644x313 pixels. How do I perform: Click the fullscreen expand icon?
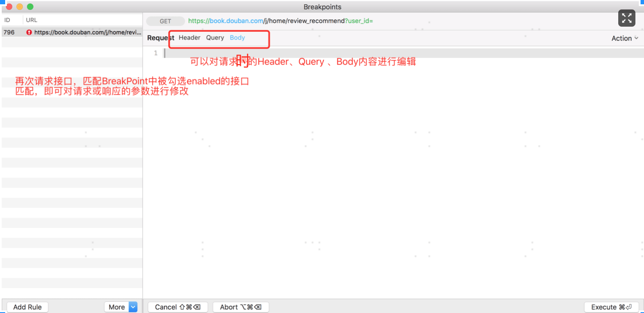[x=626, y=18]
